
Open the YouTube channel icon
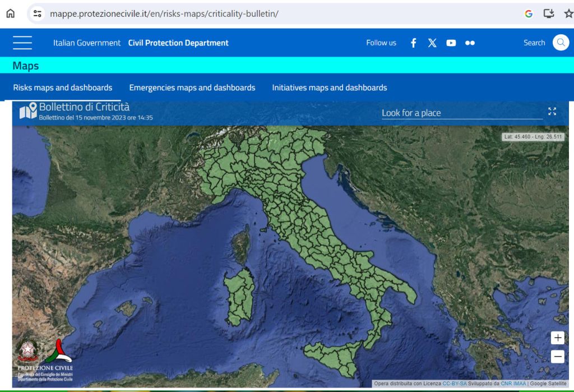click(x=451, y=43)
